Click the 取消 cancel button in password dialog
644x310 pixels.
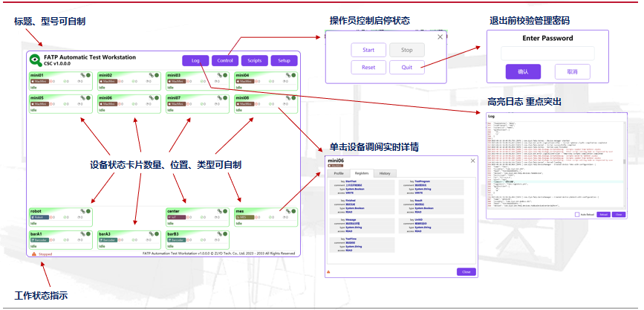[x=573, y=71]
